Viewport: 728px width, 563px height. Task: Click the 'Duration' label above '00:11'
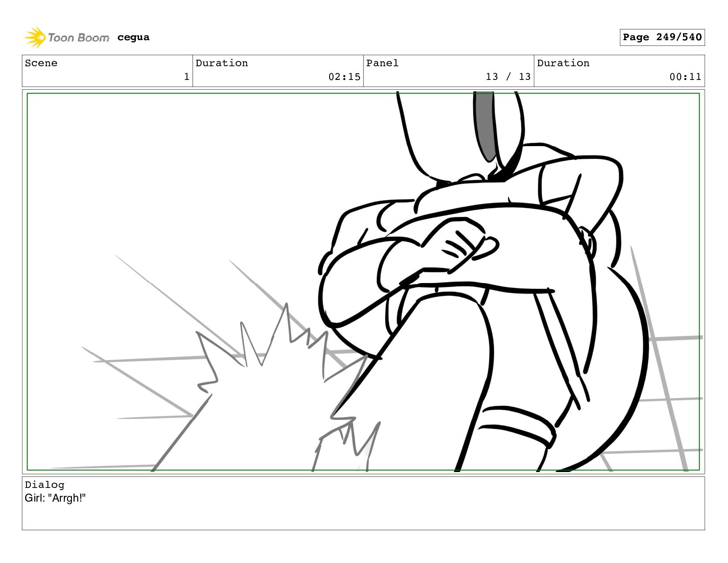coord(563,63)
